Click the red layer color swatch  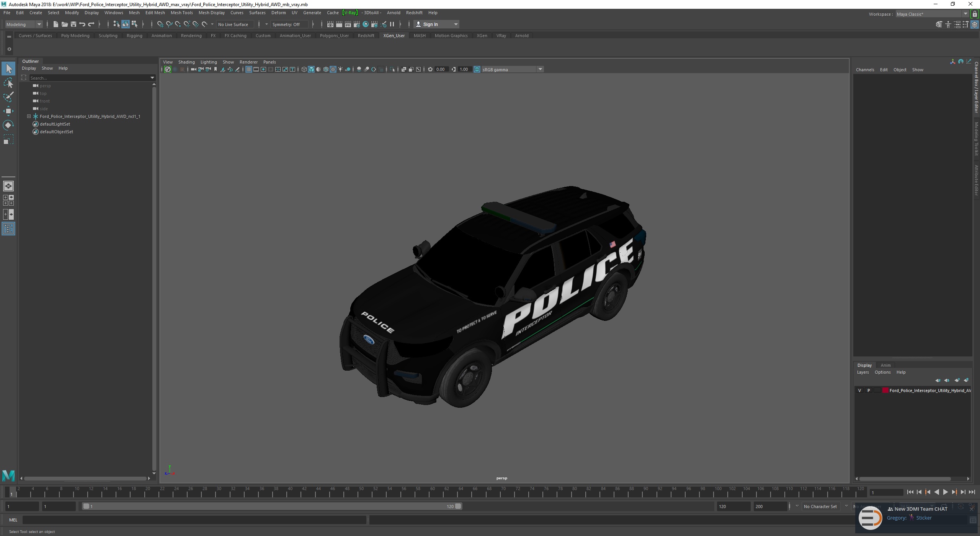[x=885, y=391]
